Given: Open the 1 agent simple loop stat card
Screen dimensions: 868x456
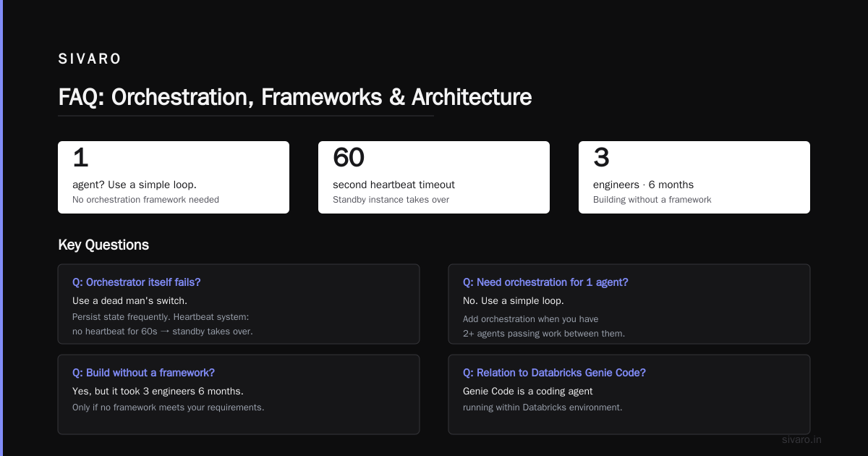Looking at the screenshot, I should (174, 177).
